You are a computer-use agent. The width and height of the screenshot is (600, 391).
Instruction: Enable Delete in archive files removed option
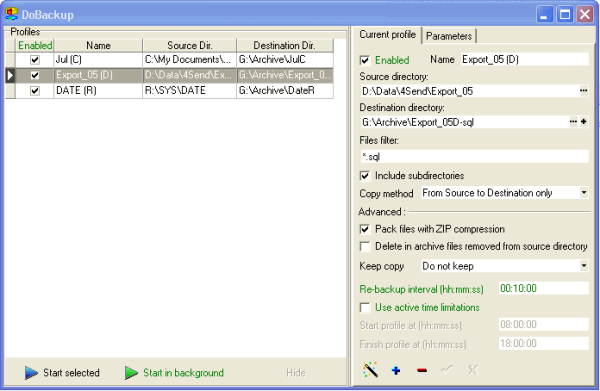365,246
